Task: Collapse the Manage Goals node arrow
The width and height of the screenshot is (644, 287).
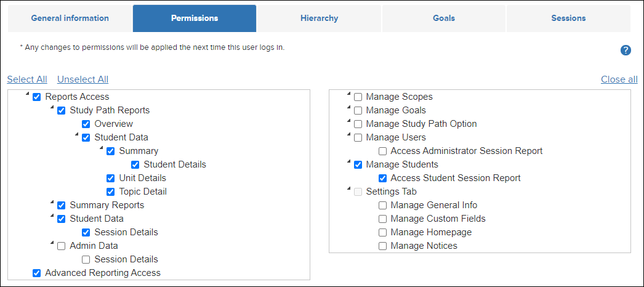Action: coord(348,108)
